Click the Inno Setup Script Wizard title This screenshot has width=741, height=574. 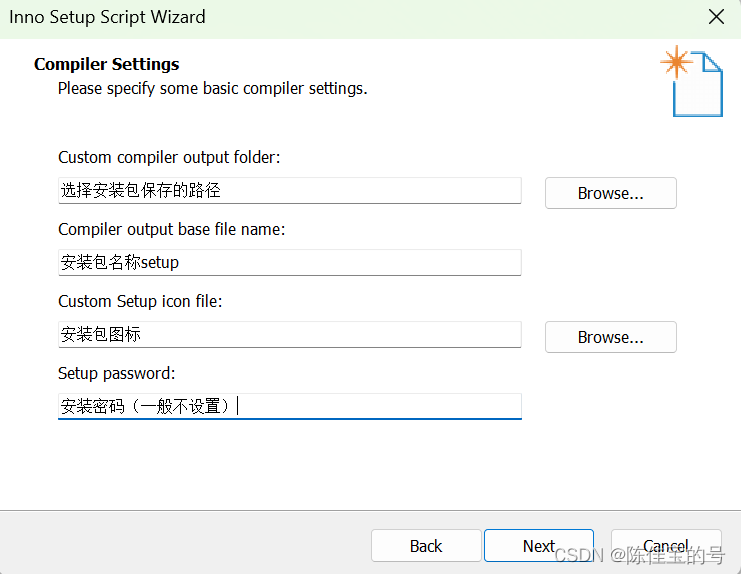(x=107, y=17)
